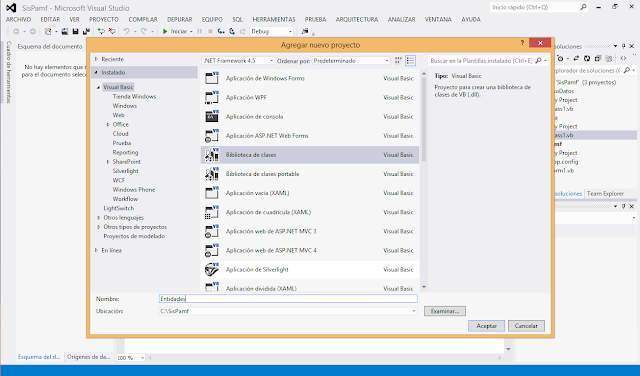
Task: Select the Tienda Windows category
Action: tap(134, 97)
